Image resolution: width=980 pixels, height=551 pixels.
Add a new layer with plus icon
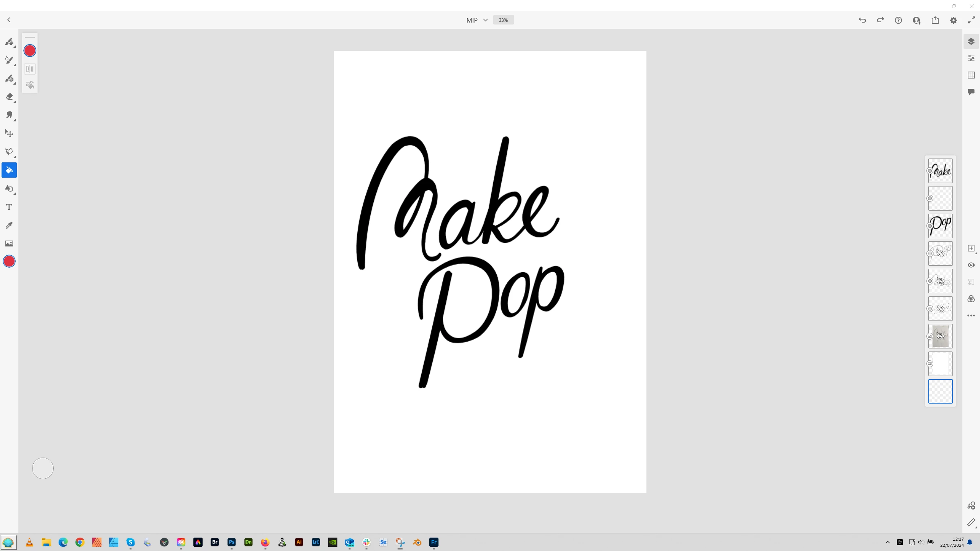point(971,248)
